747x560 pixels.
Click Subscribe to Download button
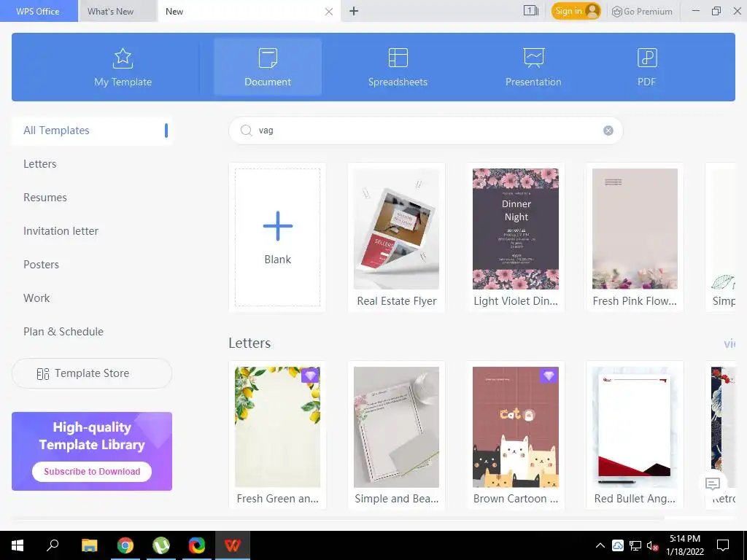(x=92, y=472)
